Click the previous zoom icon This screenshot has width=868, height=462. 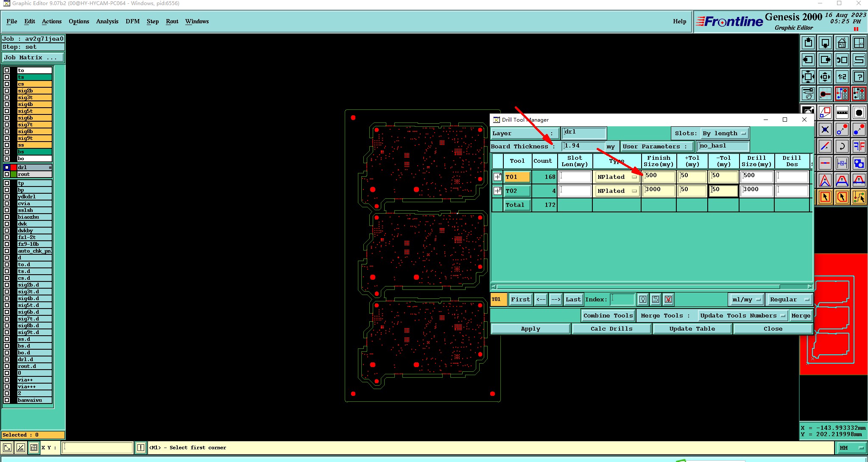[x=842, y=60]
